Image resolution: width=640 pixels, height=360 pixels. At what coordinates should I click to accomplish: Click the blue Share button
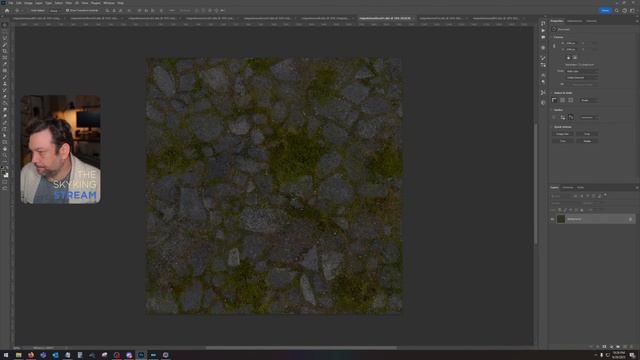pyautogui.click(x=605, y=11)
